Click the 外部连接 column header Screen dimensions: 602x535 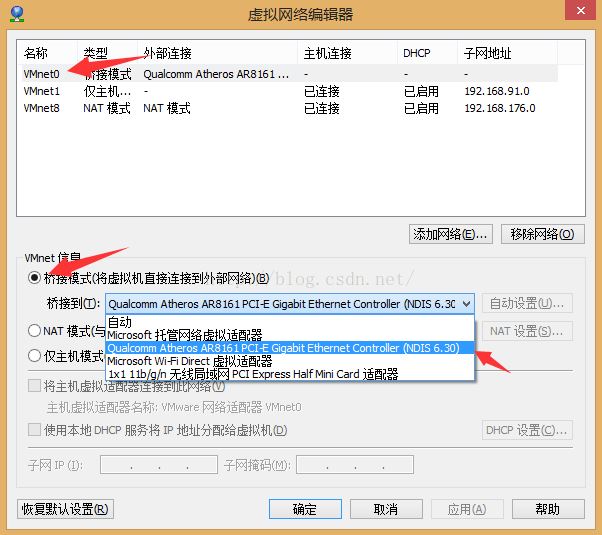(x=217, y=53)
